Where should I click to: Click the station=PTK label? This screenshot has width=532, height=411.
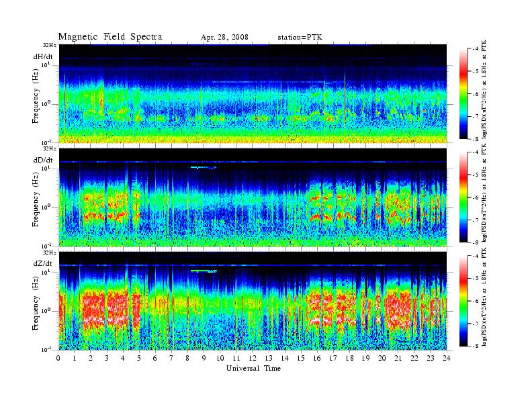click(300, 38)
